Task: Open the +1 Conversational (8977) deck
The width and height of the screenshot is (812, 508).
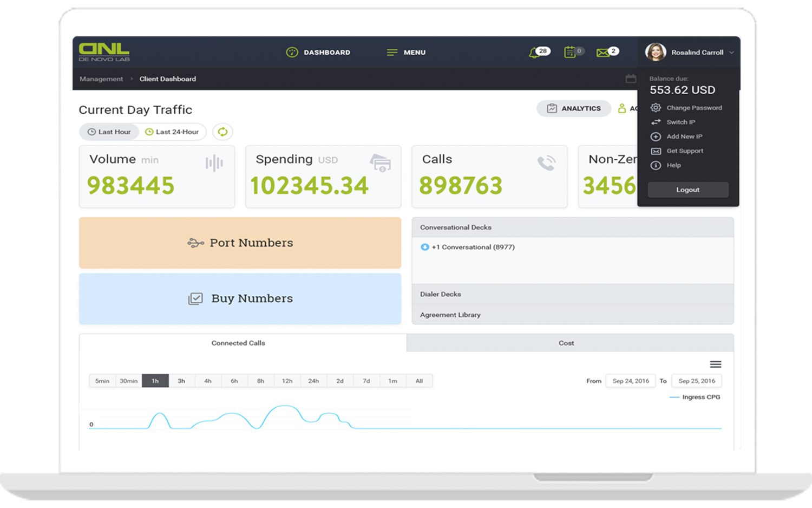Action: 473,247
